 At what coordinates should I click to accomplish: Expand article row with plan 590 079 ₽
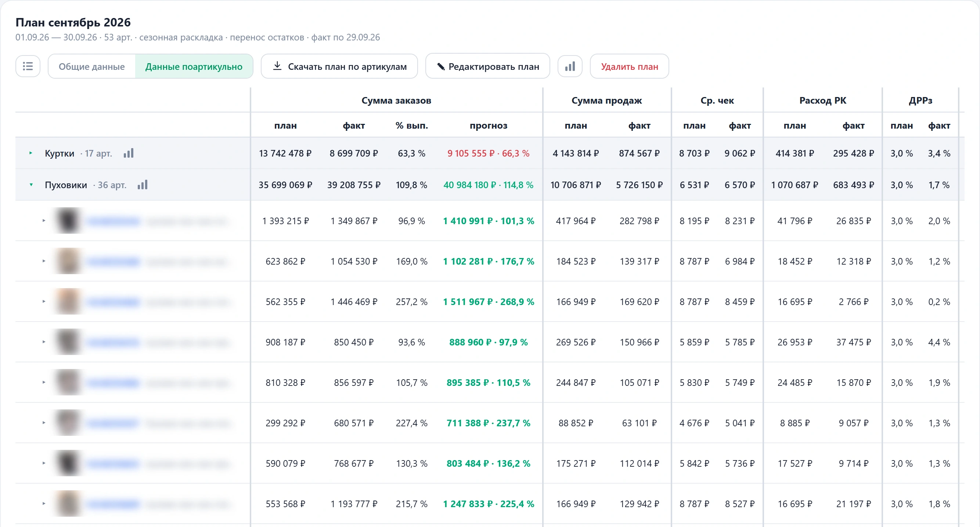[x=44, y=463]
